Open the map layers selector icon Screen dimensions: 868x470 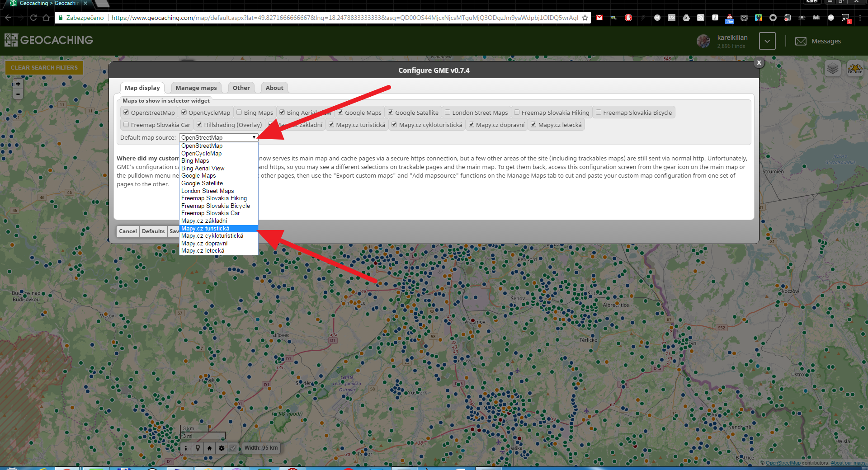point(832,69)
